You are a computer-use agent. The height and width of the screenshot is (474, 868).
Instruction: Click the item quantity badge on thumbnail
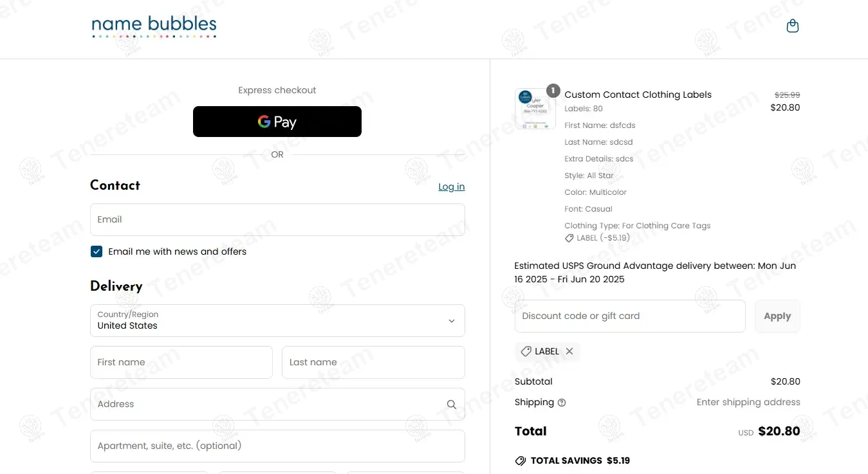coord(553,91)
